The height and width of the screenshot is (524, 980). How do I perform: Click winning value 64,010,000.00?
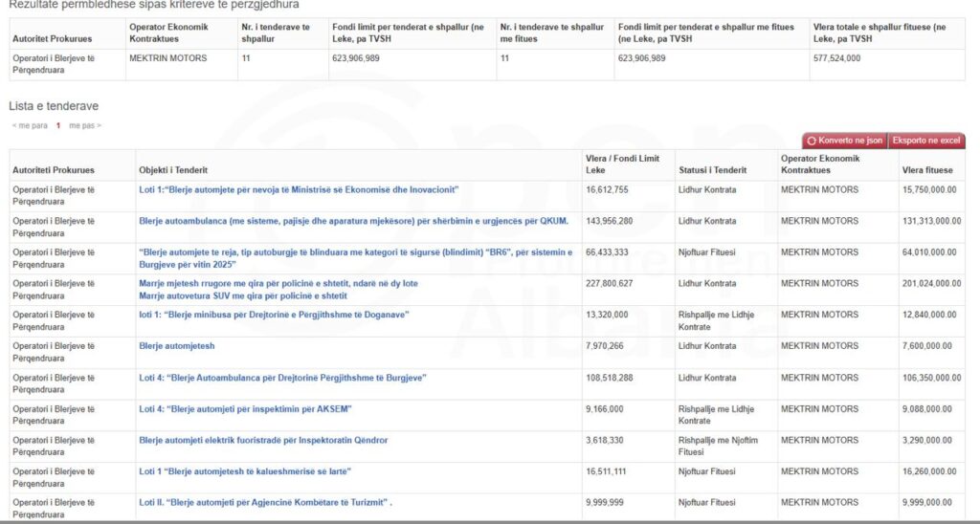click(x=929, y=252)
